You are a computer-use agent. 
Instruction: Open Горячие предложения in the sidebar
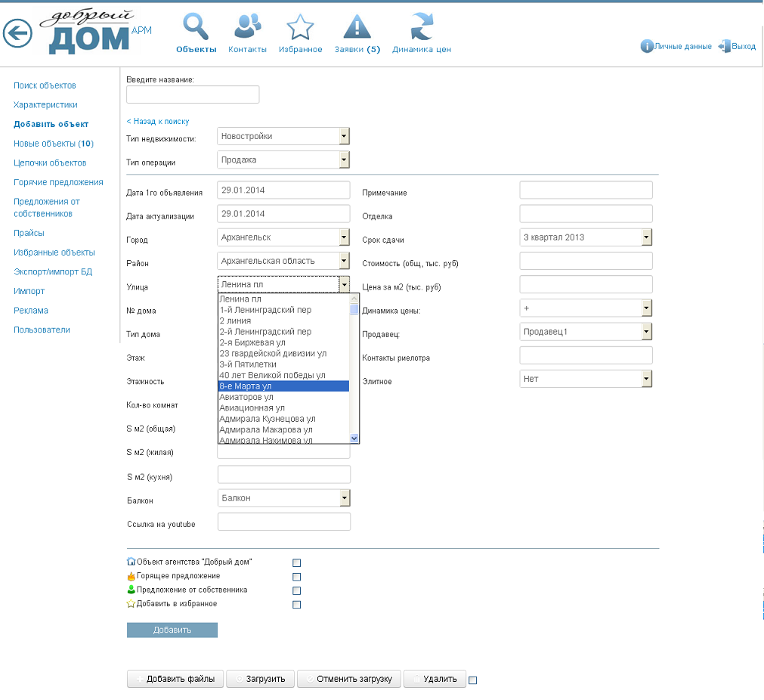point(58,182)
